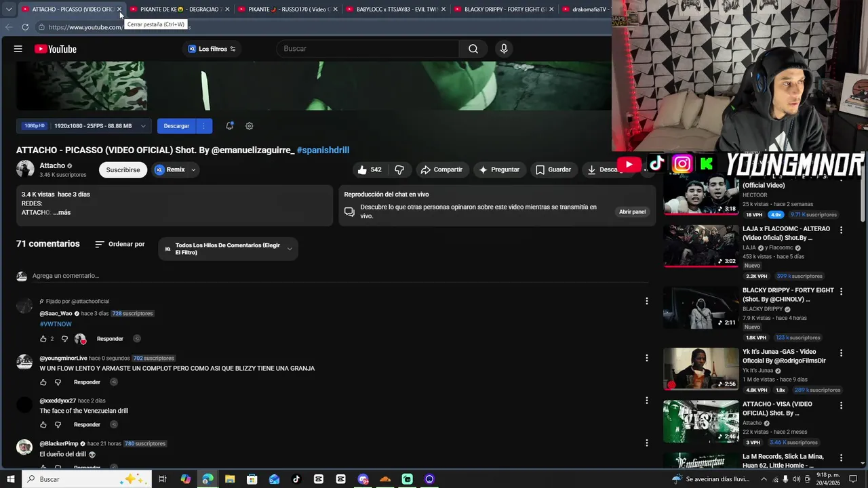Reload the page in browser
The width and height of the screenshot is (868, 488).
click(x=25, y=27)
